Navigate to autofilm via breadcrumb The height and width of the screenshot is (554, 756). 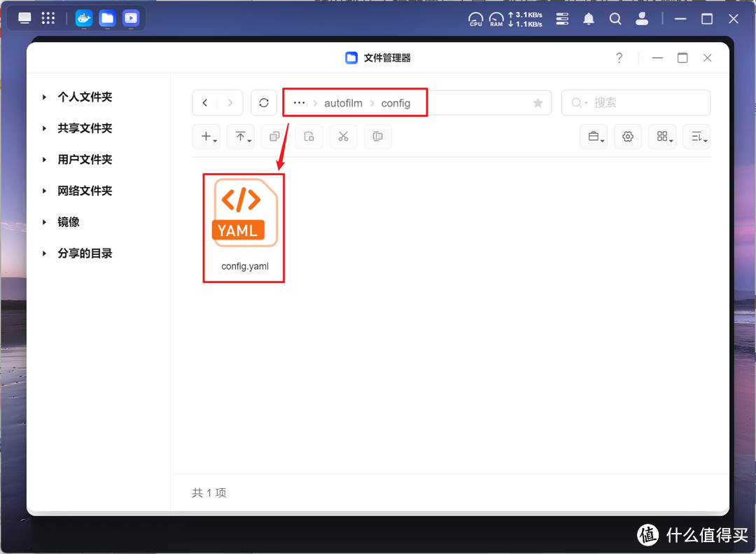pyautogui.click(x=344, y=103)
